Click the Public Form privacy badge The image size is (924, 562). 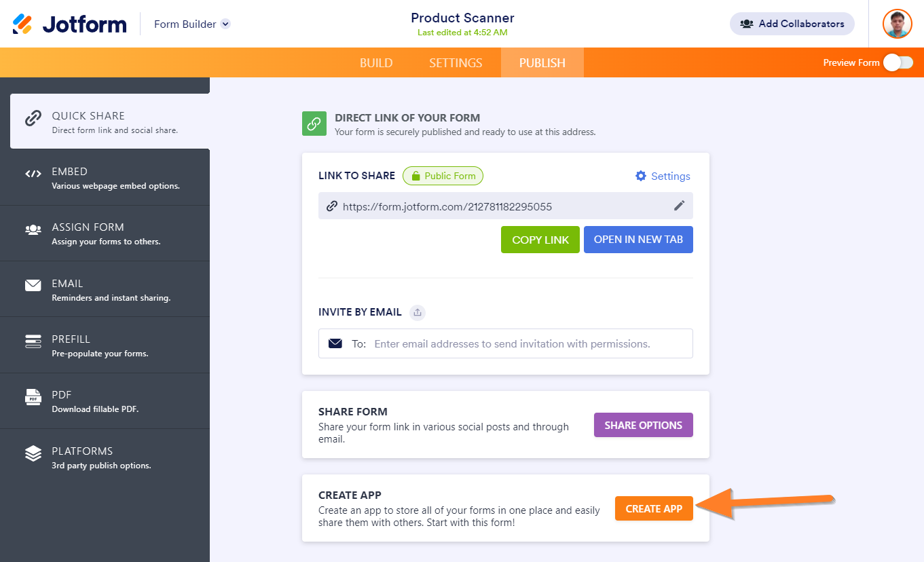coord(443,176)
